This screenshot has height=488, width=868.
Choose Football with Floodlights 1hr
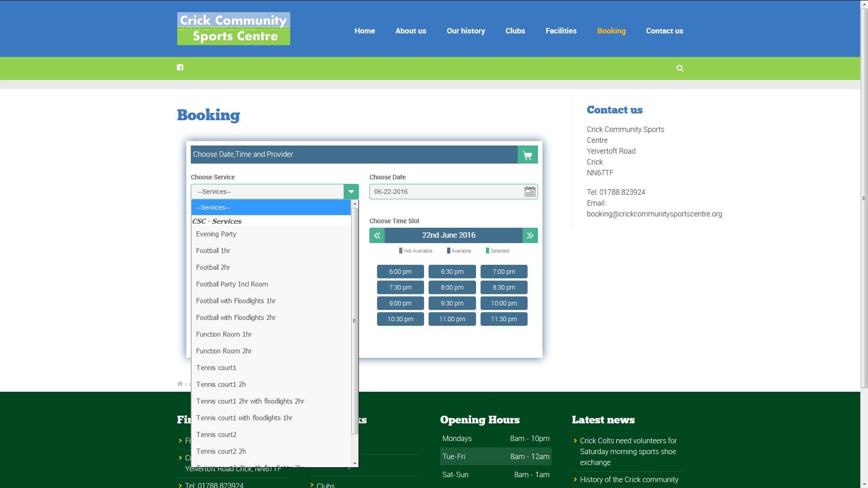coord(271,301)
